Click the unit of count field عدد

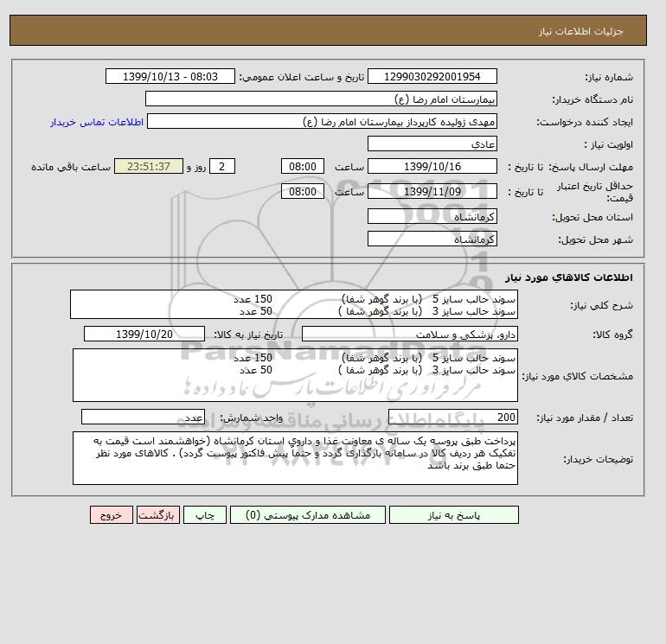[143, 417]
